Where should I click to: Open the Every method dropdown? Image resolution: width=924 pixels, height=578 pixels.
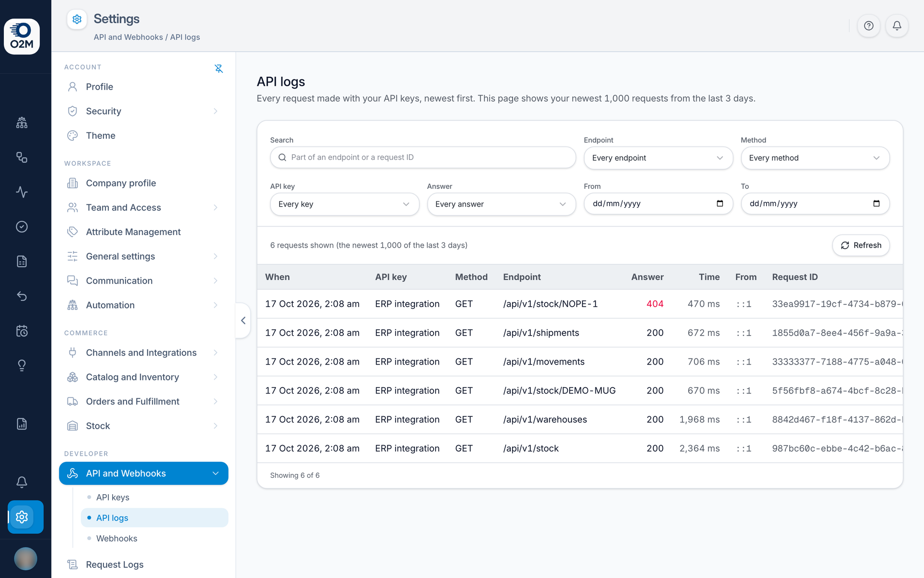(x=815, y=158)
